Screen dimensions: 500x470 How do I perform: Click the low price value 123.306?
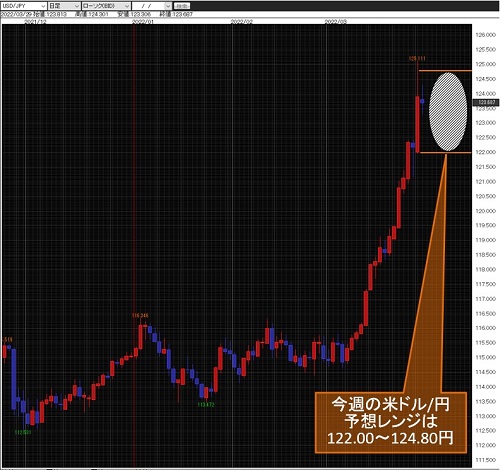pos(142,14)
